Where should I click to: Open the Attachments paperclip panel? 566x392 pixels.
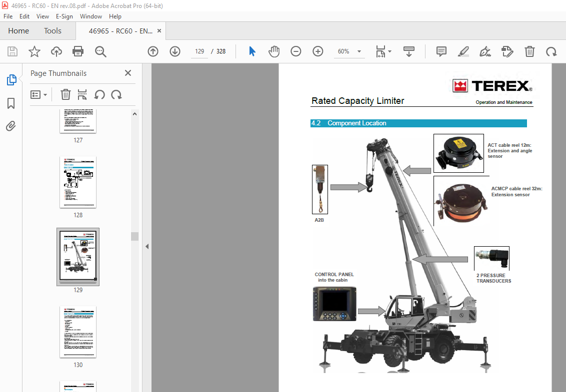point(11,126)
